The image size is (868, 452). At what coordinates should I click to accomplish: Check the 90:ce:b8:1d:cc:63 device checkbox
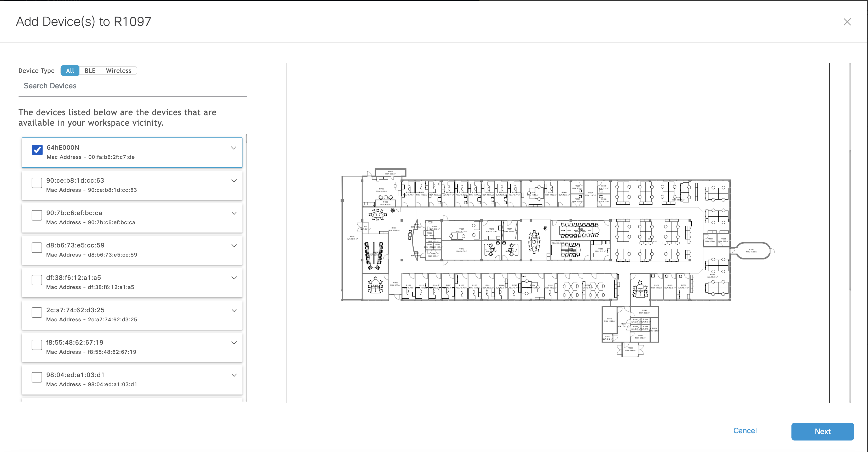click(37, 183)
